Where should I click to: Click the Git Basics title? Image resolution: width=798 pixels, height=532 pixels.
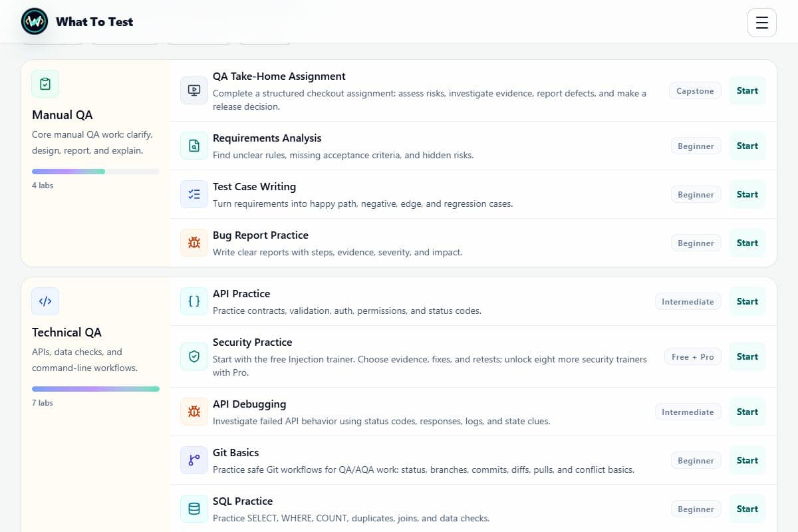[236, 453]
